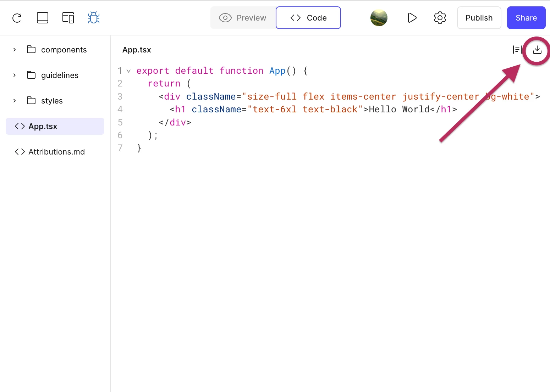Click the code brackets icon beside sidebar App.tsx

point(20,126)
